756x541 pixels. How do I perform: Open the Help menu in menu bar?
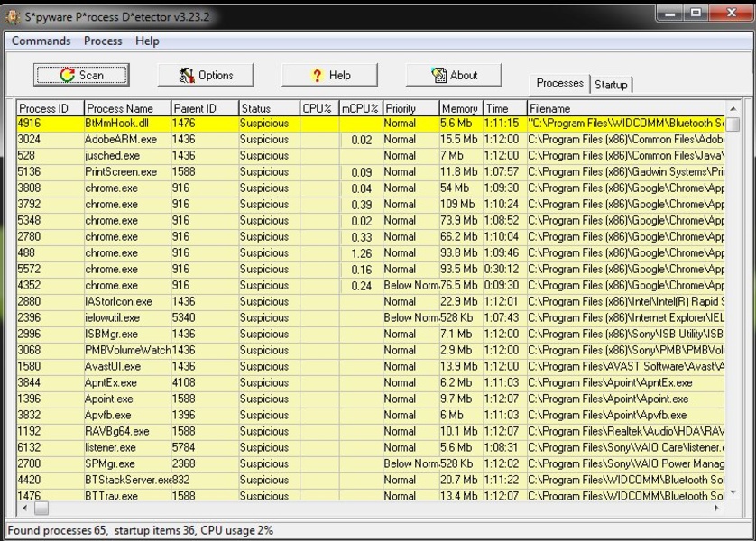click(x=147, y=41)
